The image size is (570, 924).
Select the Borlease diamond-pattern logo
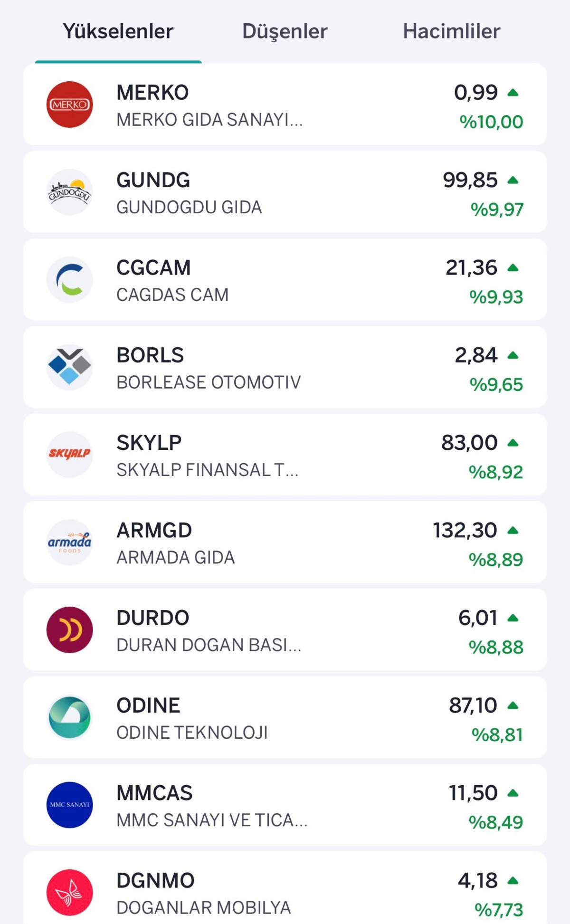click(69, 367)
